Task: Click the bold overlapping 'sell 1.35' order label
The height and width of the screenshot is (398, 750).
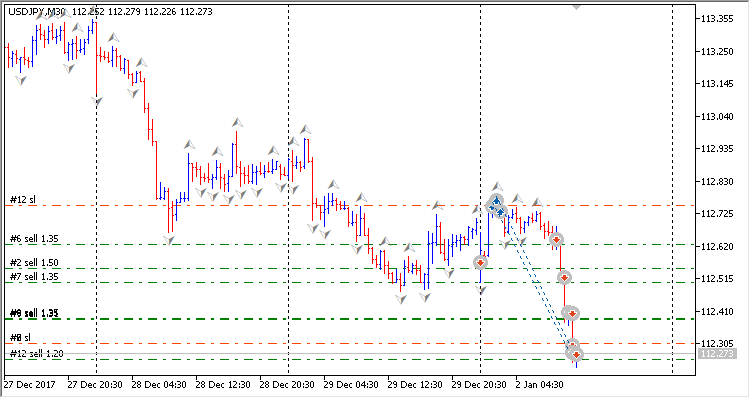Action: pyautogui.click(x=34, y=313)
